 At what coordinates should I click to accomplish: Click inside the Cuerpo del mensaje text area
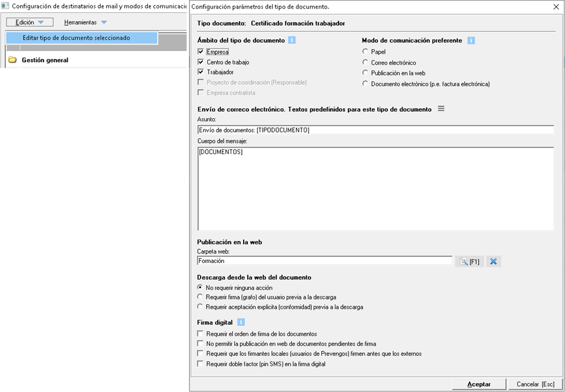(x=375, y=188)
